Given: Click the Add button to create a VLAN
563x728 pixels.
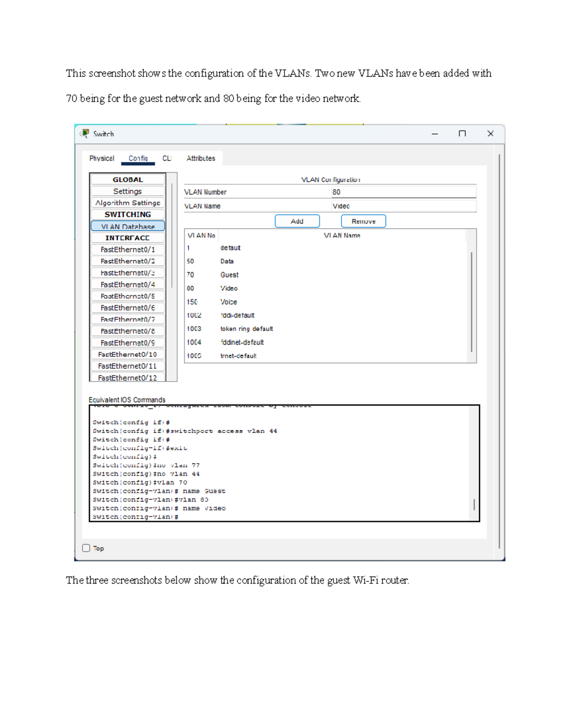Looking at the screenshot, I should pos(297,221).
